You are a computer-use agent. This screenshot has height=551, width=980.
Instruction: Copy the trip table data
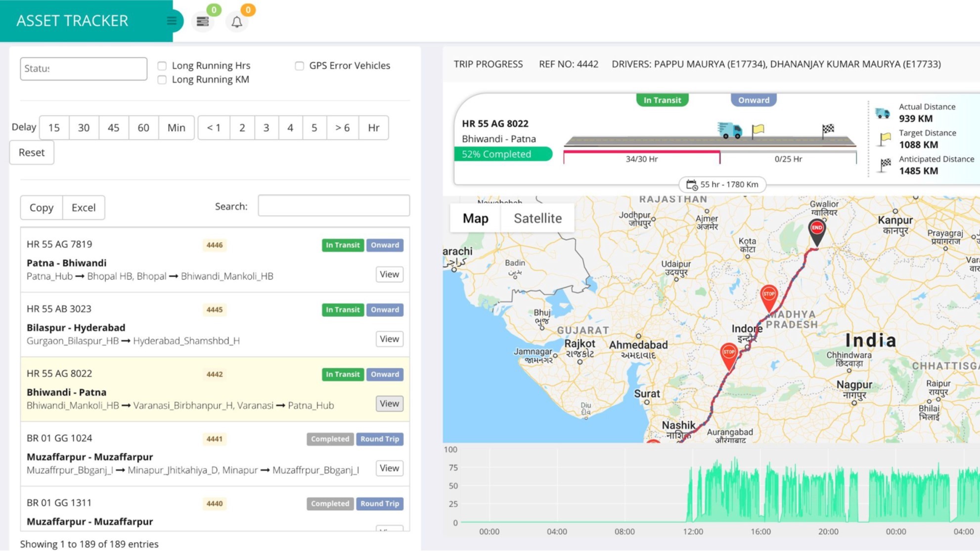41,208
